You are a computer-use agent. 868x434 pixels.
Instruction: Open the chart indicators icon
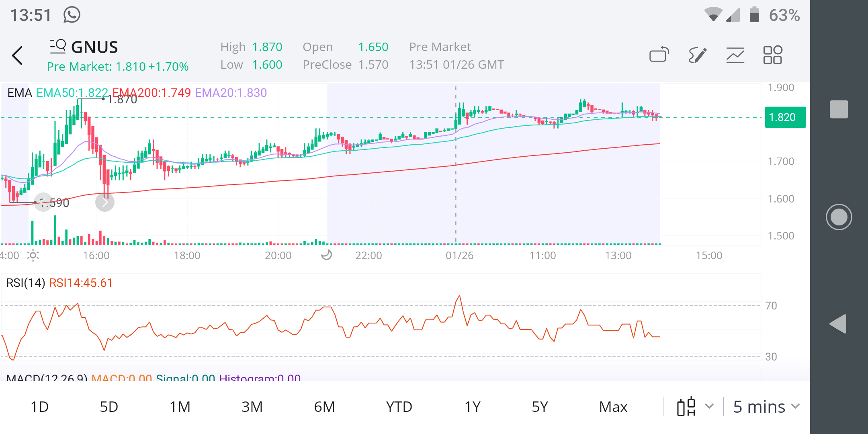(x=735, y=55)
